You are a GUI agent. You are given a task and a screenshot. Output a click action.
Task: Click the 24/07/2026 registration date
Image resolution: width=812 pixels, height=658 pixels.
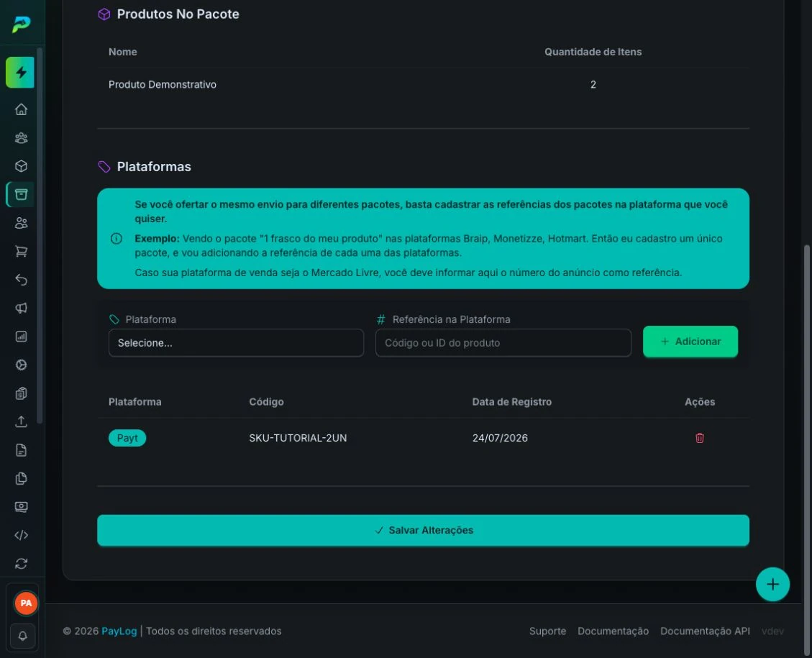click(x=500, y=438)
